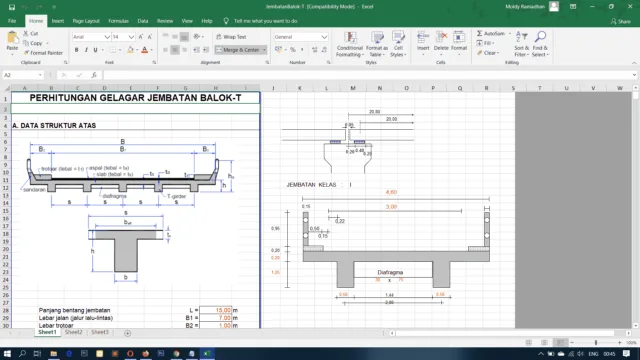Click zoom in plus button
This screenshot has width=640, height=360.
[x=619, y=343]
